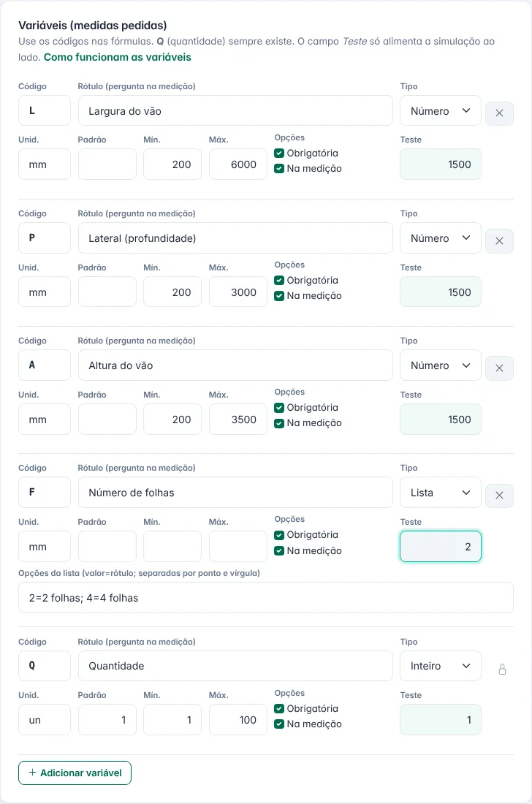
Task: Edit Teste value for Altura do vão
Action: pos(440,419)
